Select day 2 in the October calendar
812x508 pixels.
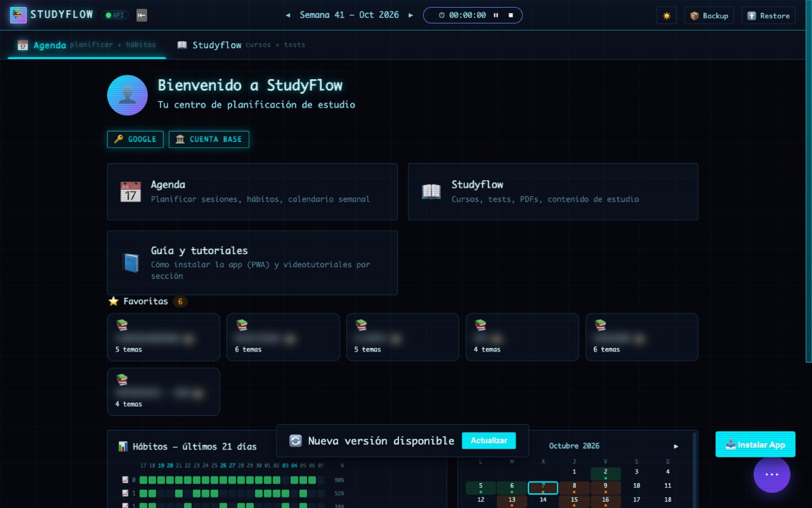point(605,473)
